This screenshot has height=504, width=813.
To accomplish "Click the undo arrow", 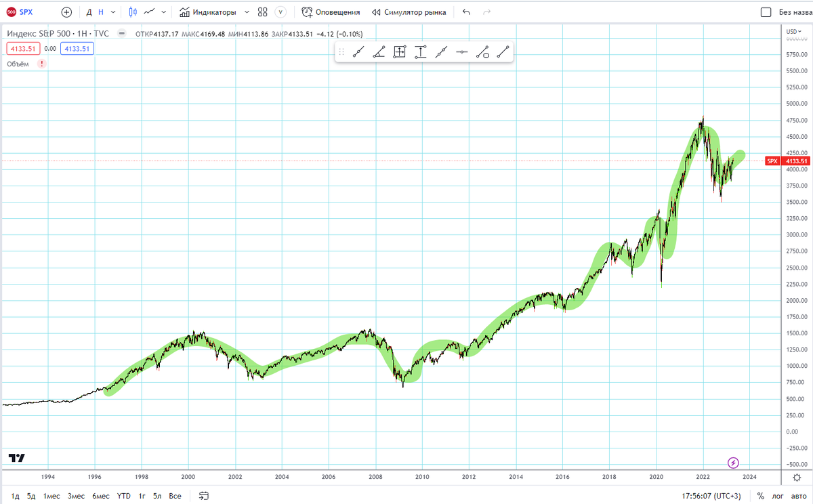I will point(466,12).
